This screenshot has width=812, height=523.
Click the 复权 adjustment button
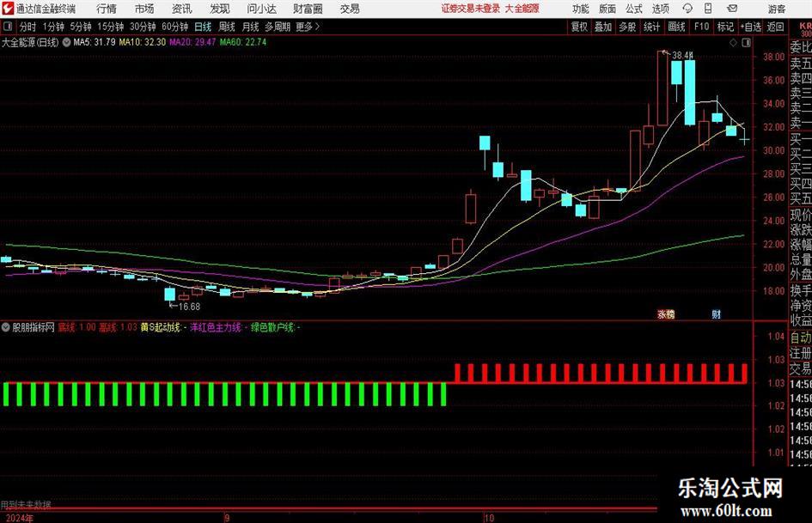pos(579,27)
